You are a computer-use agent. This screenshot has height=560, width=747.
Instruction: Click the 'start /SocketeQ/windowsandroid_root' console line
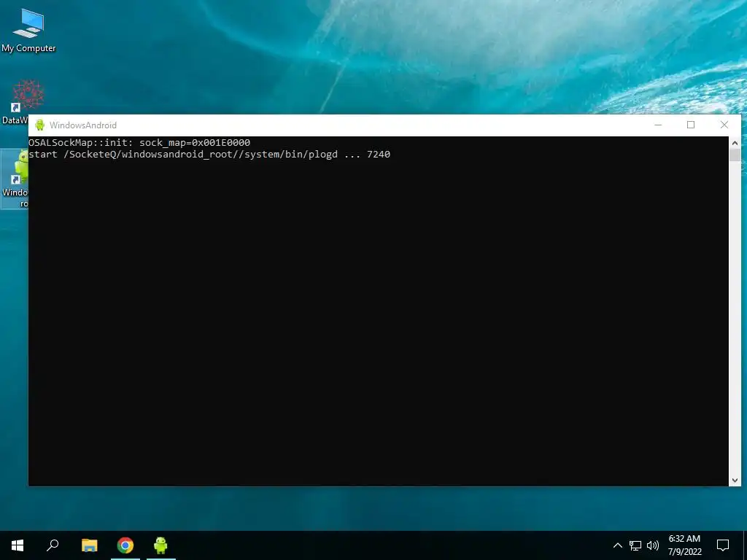209,155
